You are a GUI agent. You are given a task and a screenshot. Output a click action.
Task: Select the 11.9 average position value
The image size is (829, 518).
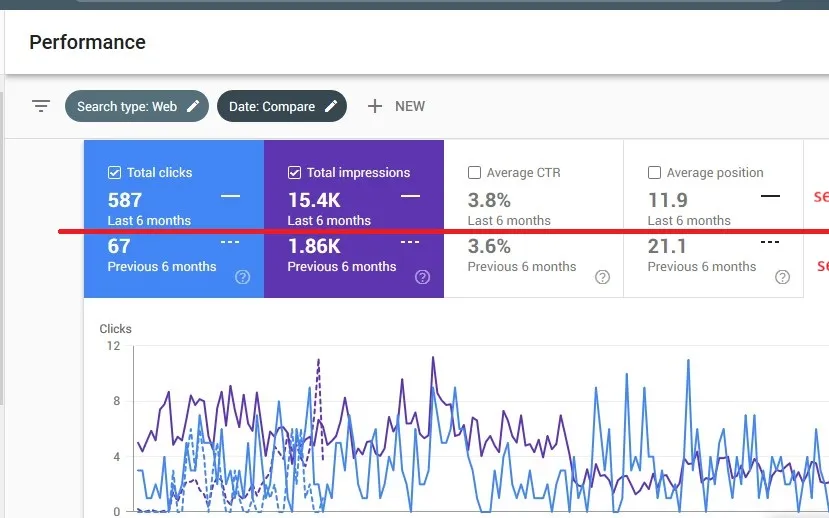click(668, 200)
